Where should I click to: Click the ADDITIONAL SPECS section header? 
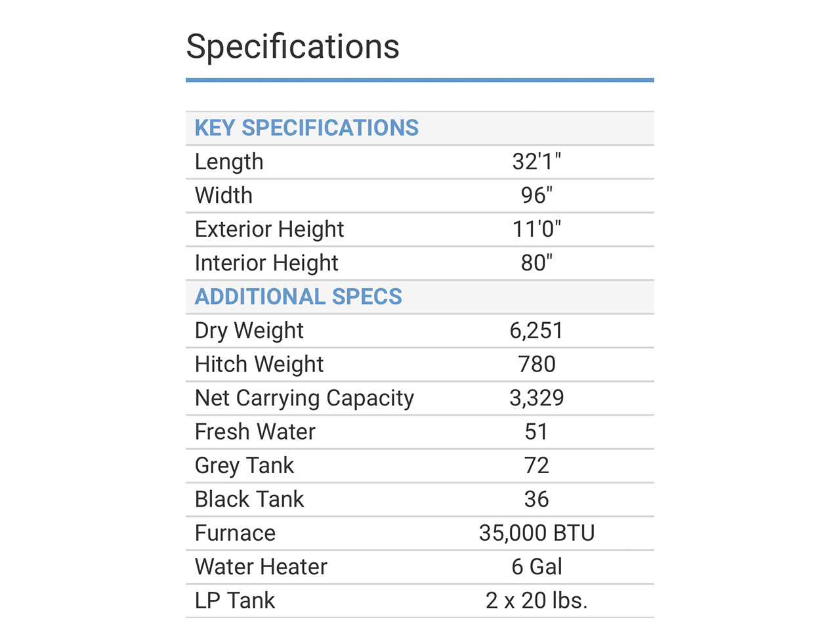point(298,297)
